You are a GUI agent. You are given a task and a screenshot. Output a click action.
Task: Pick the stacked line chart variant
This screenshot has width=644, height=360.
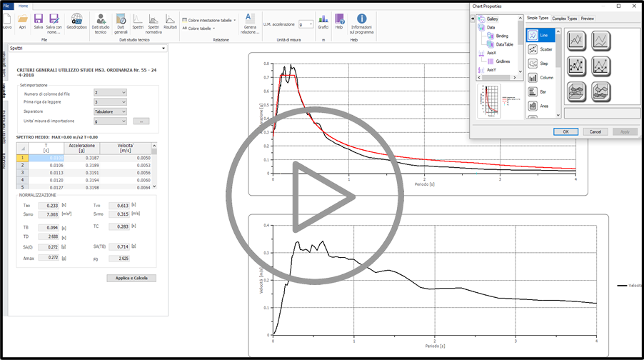click(601, 41)
